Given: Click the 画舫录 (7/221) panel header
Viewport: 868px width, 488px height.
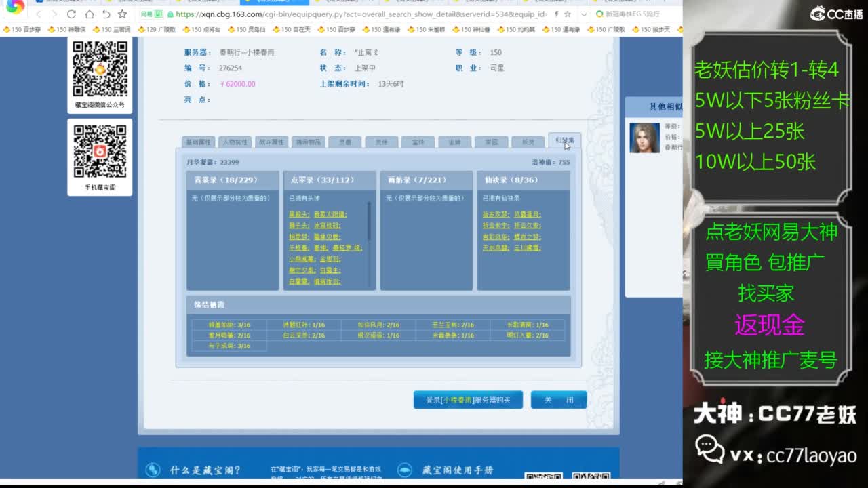Looking at the screenshot, I should [x=427, y=180].
